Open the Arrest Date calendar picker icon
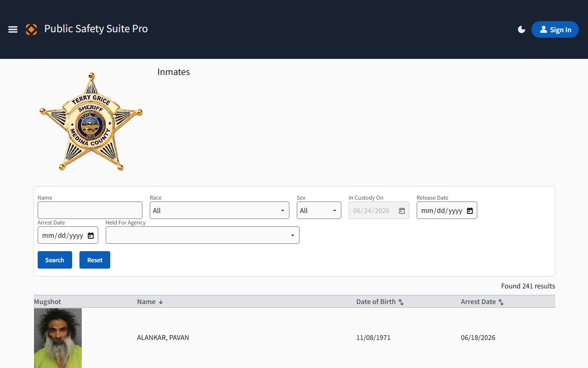The width and height of the screenshot is (588, 368). (x=91, y=236)
